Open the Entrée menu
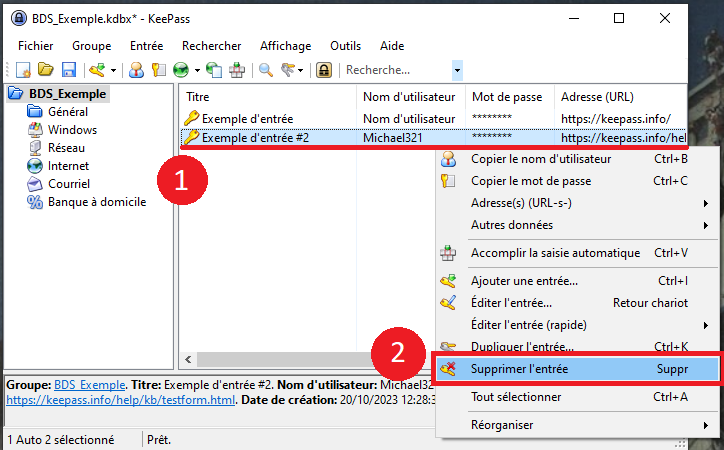The height and width of the screenshot is (450, 724). click(147, 46)
